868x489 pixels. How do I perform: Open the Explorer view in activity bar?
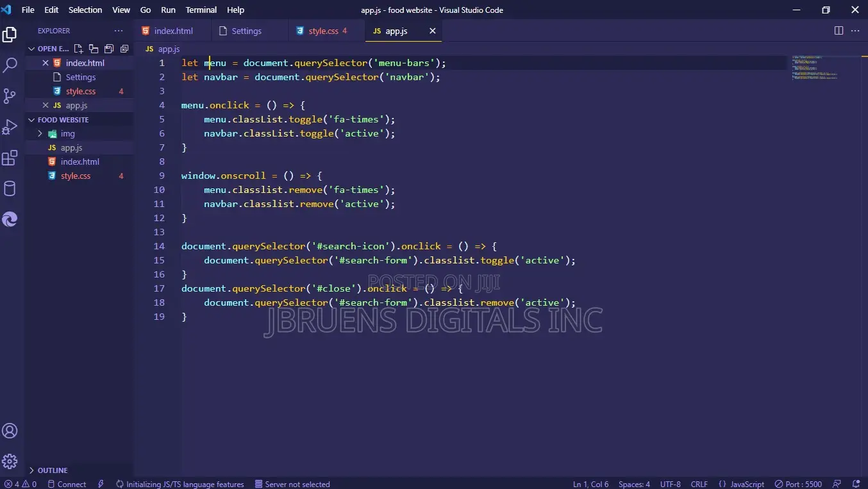point(10,35)
